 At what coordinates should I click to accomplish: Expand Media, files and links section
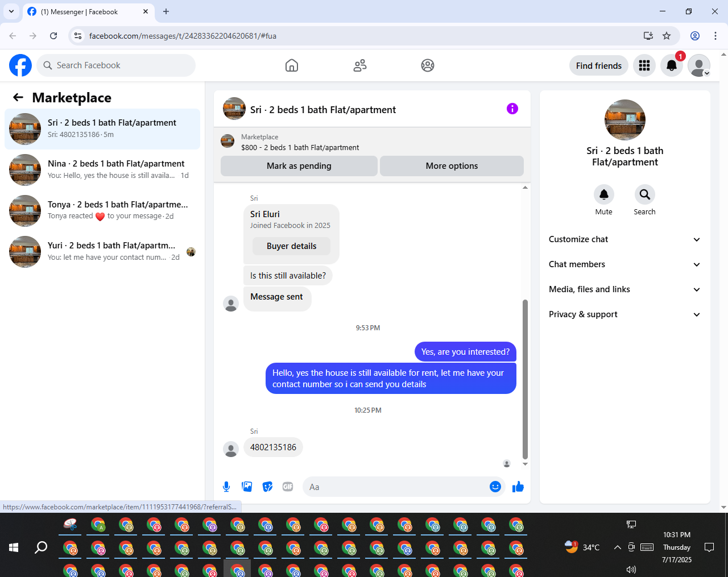click(625, 289)
